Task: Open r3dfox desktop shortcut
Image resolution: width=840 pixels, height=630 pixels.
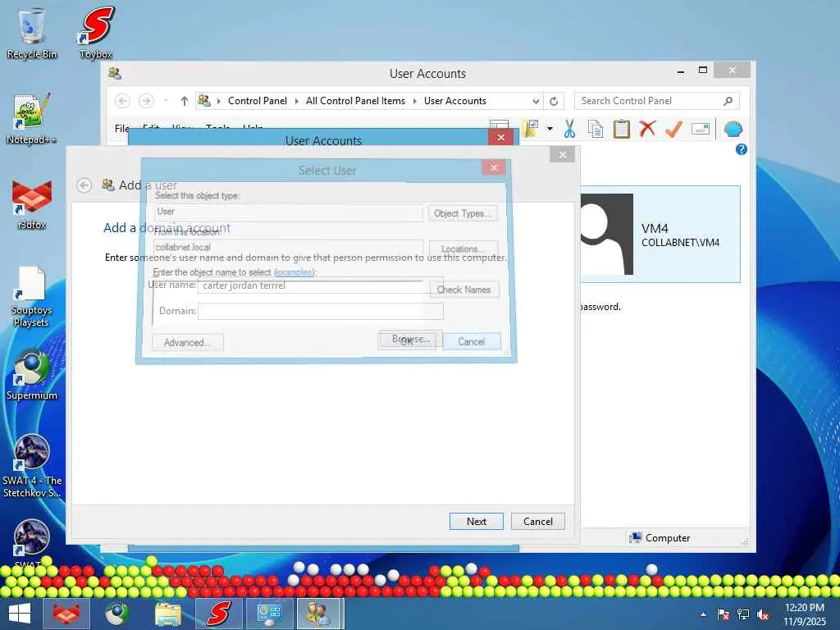Action: coord(32,204)
